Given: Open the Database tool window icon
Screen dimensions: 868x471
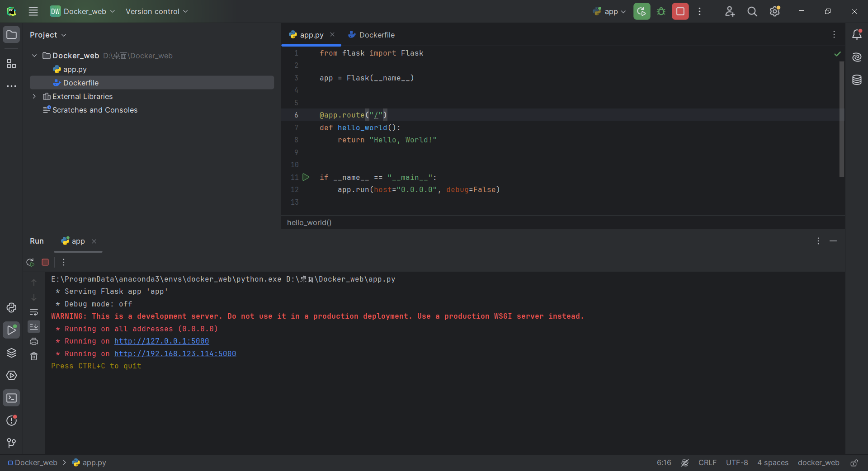Looking at the screenshot, I should [857, 80].
